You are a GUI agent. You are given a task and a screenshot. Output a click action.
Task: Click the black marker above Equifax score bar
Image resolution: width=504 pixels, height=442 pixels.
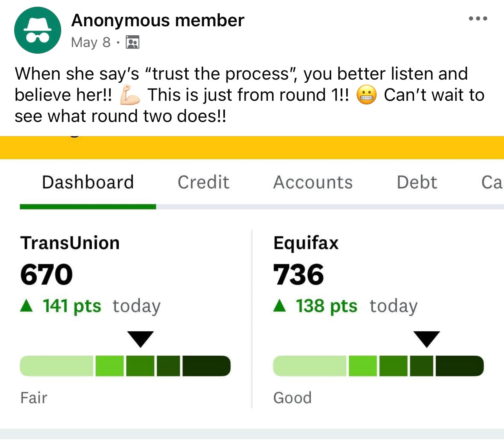point(427,339)
